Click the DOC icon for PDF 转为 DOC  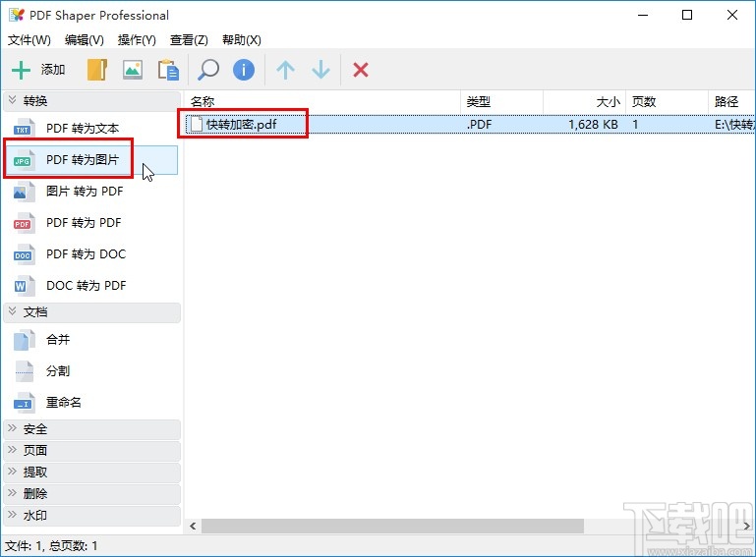(x=25, y=253)
